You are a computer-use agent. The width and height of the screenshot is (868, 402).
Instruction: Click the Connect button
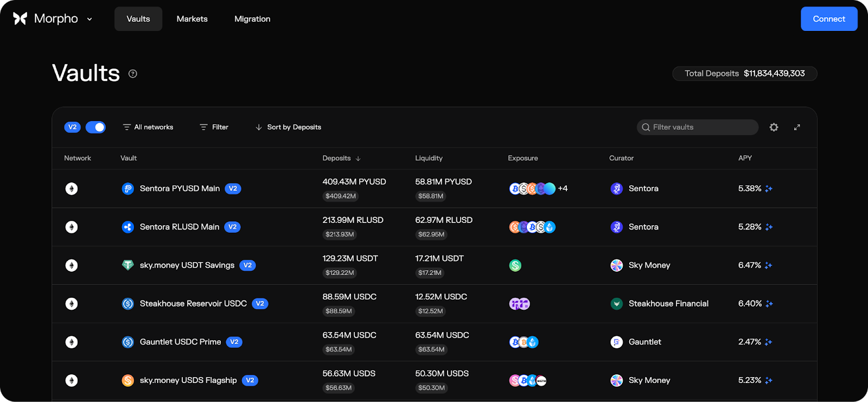[829, 19]
